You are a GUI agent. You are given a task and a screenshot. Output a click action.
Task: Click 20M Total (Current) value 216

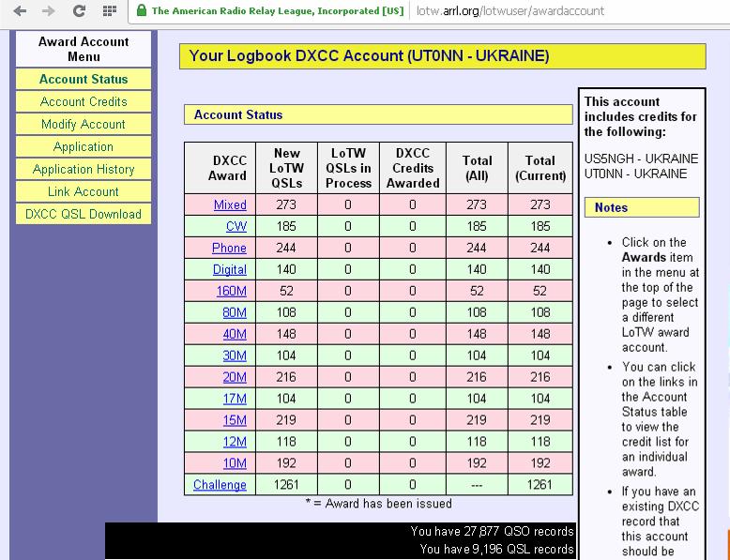click(540, 377)
